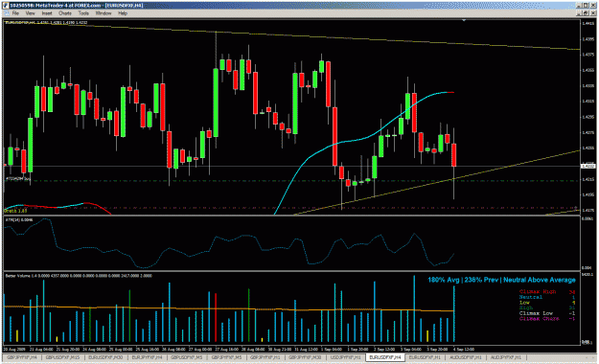
Task: Select the active EURUSDFXF,H4 chart tab
Action: (385, 357)
